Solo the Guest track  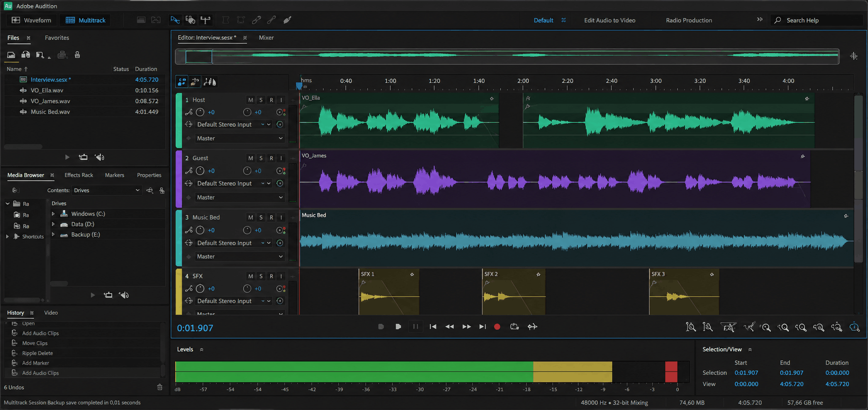[x=261, y=158]
